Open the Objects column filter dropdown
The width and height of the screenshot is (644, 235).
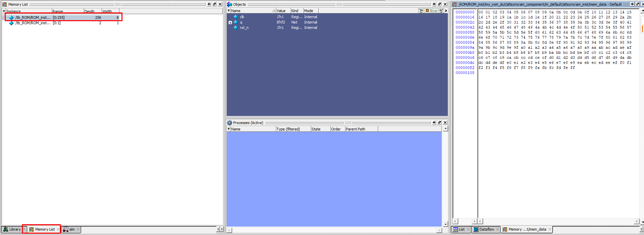click(x=229, y=11)
